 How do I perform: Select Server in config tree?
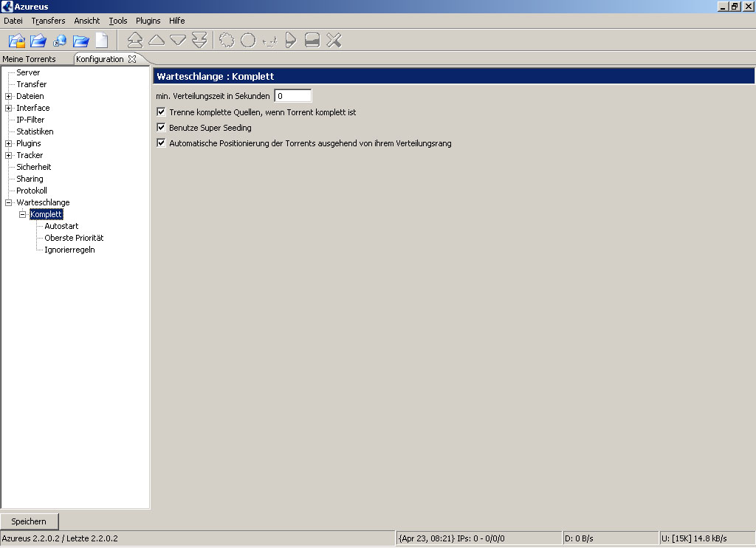(28, 72)
